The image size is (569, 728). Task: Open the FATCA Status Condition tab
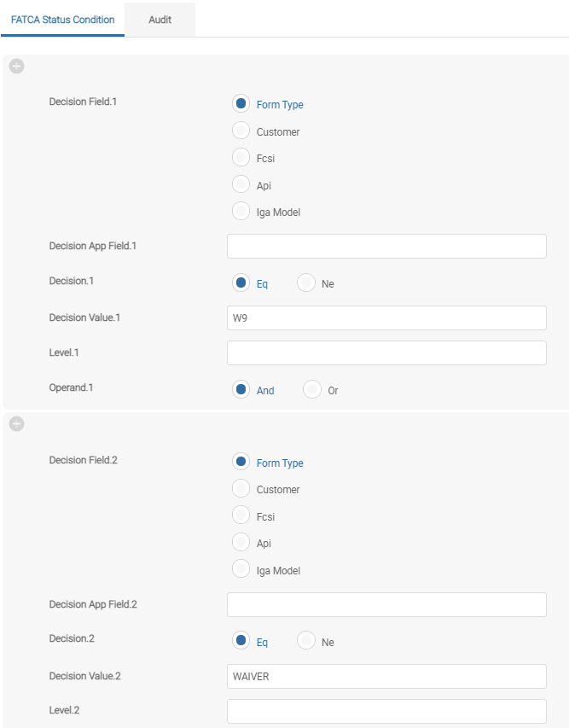(x=62, y=20)
